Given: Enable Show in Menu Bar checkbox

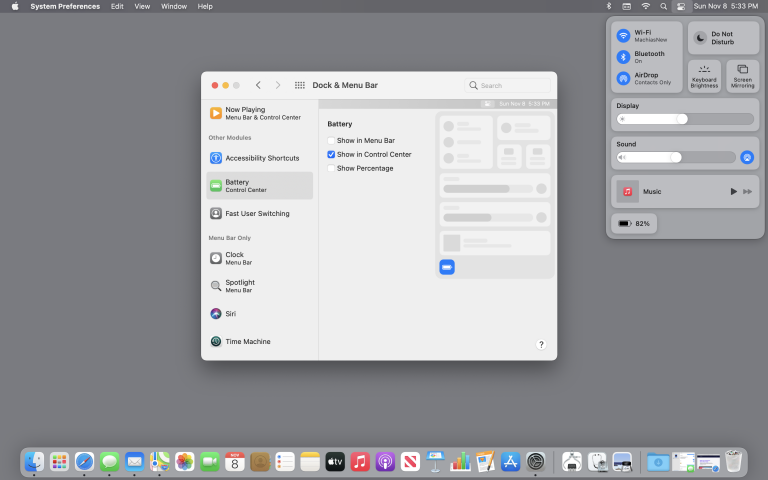Looking at the screenshot, I should tap(332, 141).
